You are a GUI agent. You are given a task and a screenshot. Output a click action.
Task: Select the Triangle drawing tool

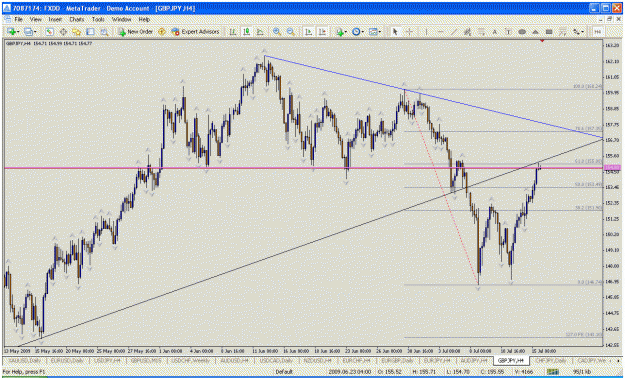point(535,32)
